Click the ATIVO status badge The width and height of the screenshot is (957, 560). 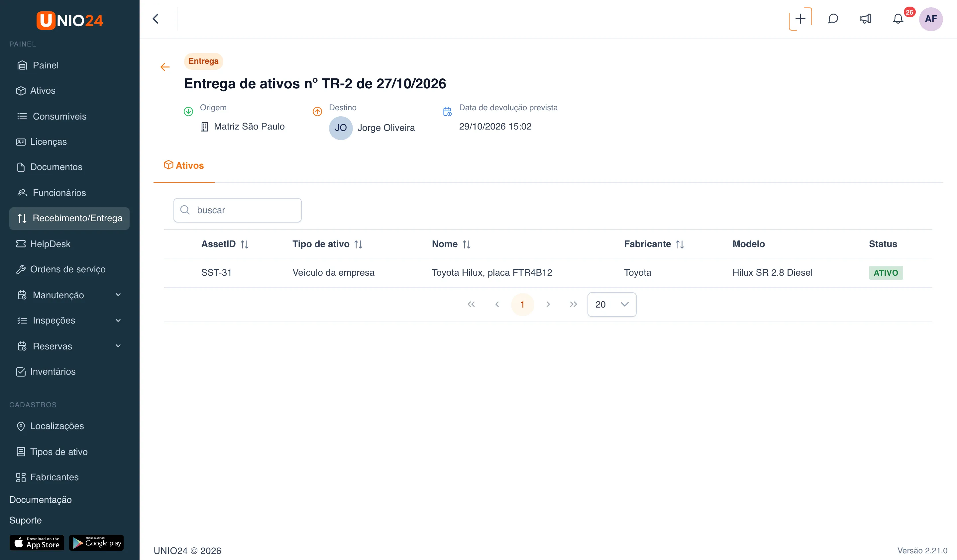tap(886, 273)
